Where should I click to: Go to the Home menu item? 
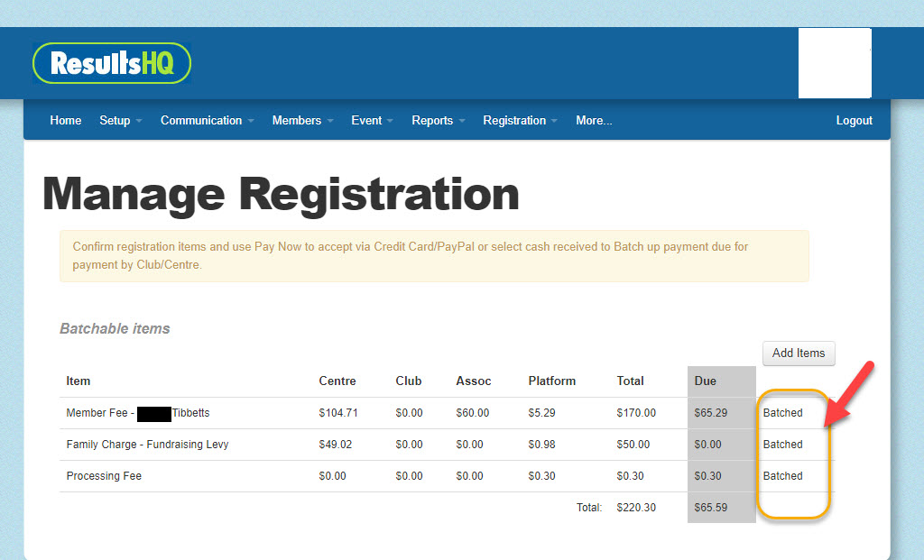65,120
